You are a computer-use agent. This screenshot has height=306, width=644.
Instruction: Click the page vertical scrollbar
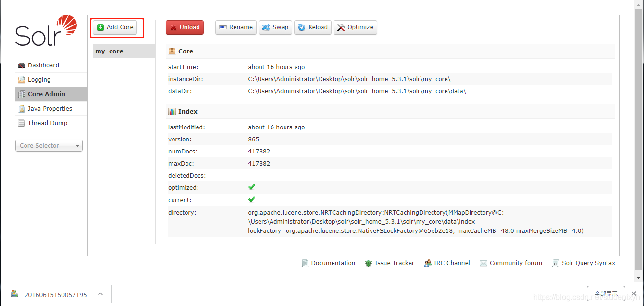point(638,140)
